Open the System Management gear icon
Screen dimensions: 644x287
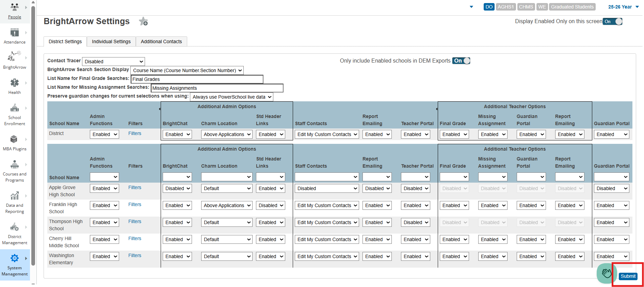(15, 258)
